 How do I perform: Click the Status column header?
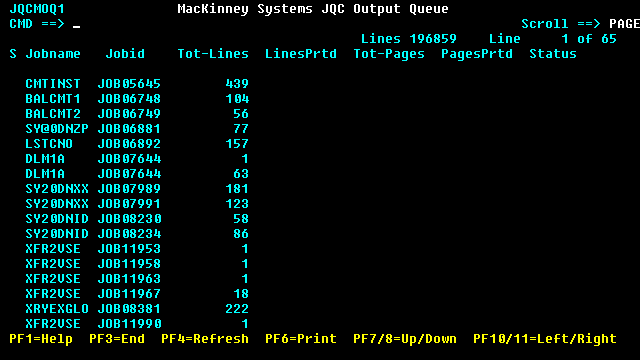point(553,54)
